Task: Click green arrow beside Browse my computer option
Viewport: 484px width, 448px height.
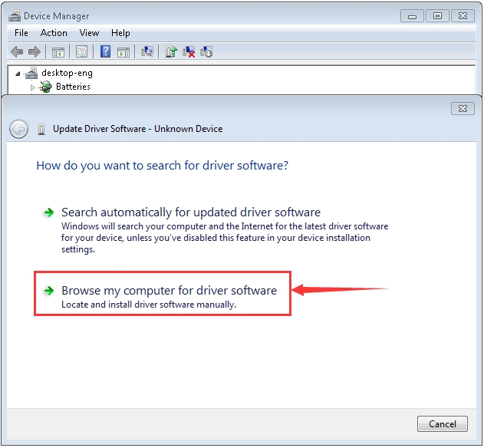Action: 49,291
